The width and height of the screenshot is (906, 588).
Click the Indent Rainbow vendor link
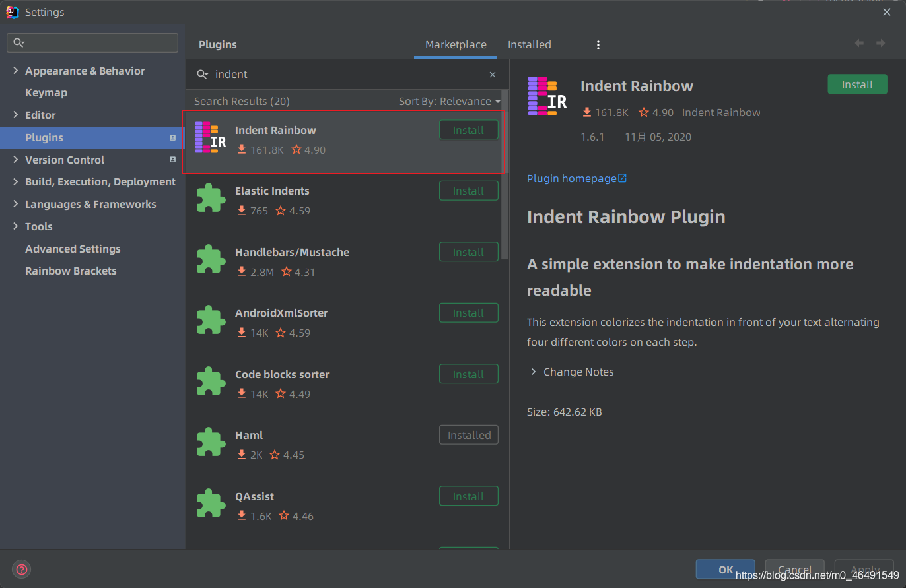tap(721, 113)
